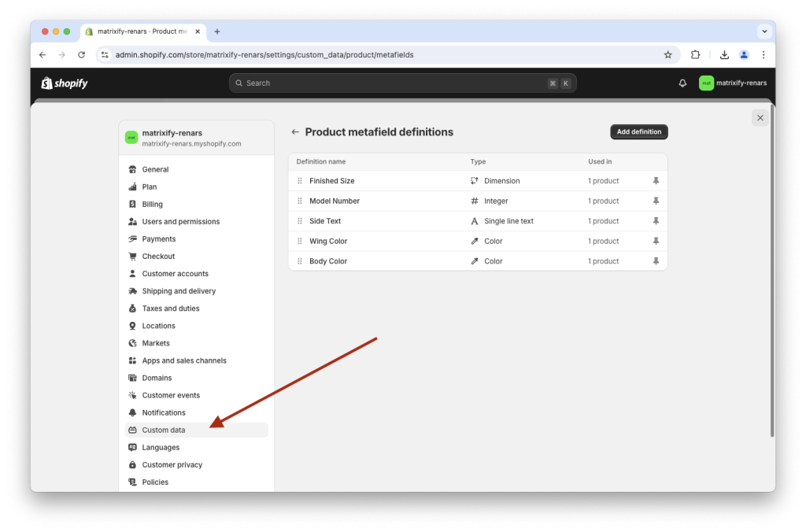Image resolution: width=806 pixels, height=532 pixels.
Task: Click the drag handle next to Wing Color
Action: pyautogui.click(x=299, y=241)
